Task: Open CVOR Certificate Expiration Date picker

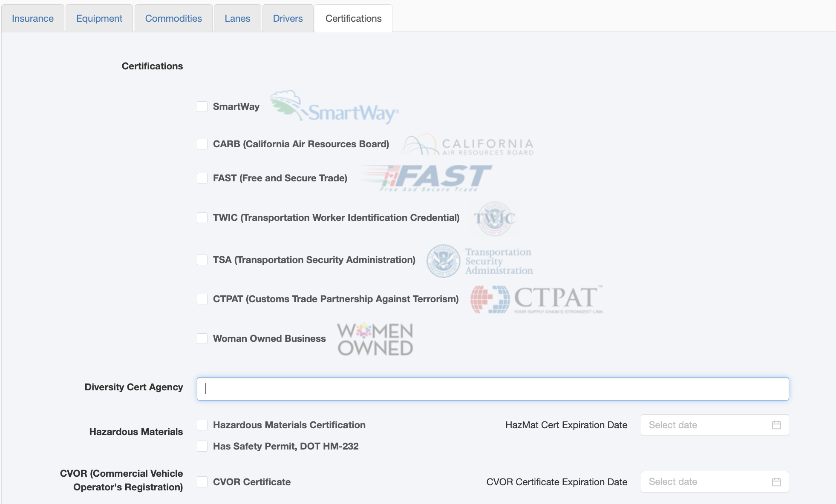Action: click(715, 481)
